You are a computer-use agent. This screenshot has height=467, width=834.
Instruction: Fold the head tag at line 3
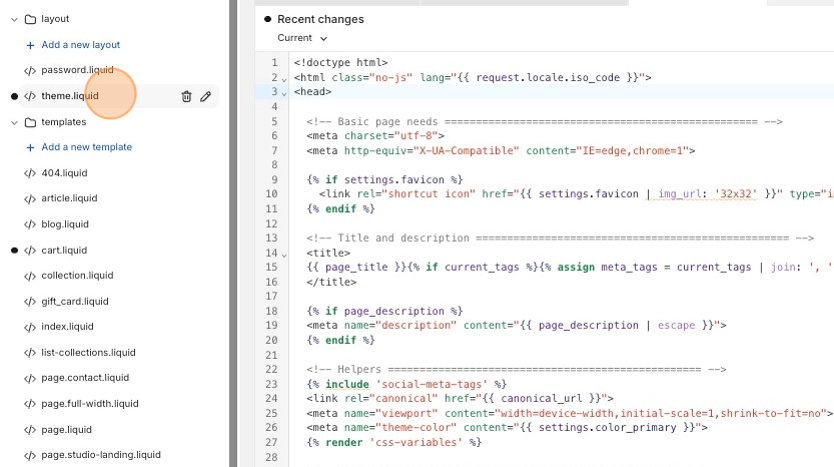click(285, 92)
